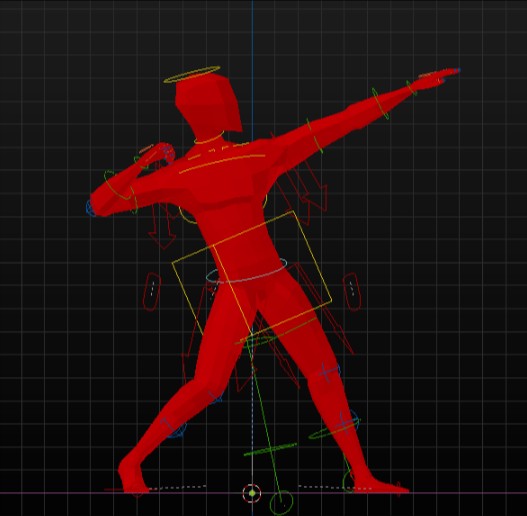
Task: Select the yellow neck ring control
Action: pos(209,138)
